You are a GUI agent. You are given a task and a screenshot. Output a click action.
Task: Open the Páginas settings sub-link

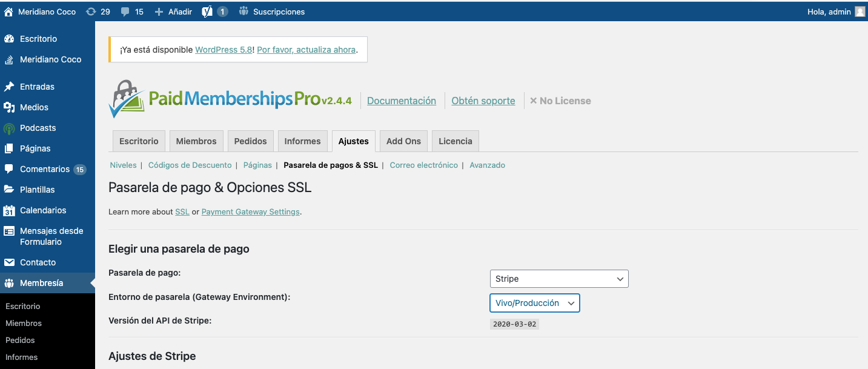click(x=257, y=165)
